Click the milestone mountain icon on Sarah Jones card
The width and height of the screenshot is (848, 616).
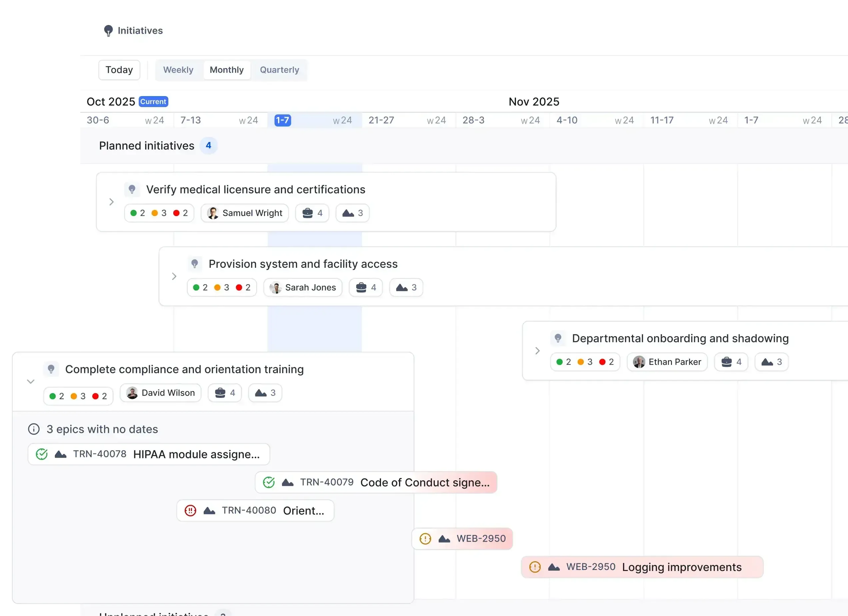[403, 287]
